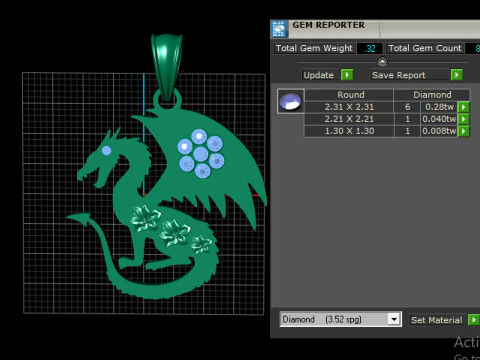Viewport: 480px width, 360px height.
Task: Click the 0.008tw weight cell
Action: click(439, 131)
